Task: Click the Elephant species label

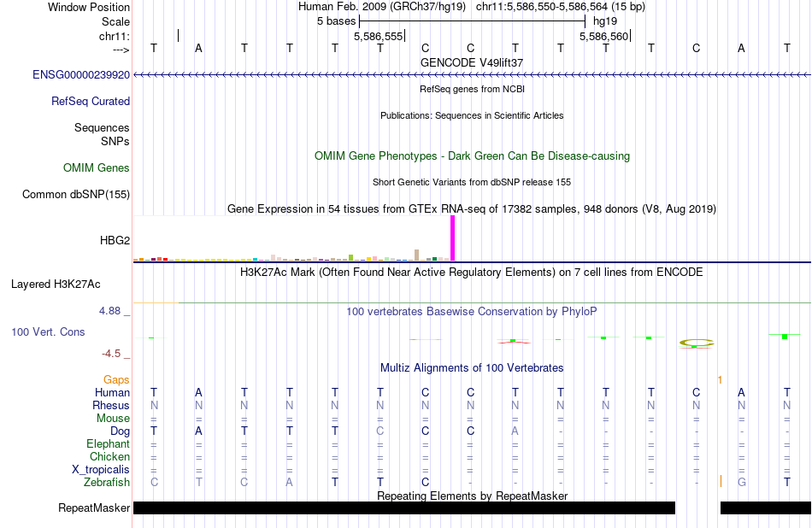Action: pyautogui.click(x=109, y=443)
